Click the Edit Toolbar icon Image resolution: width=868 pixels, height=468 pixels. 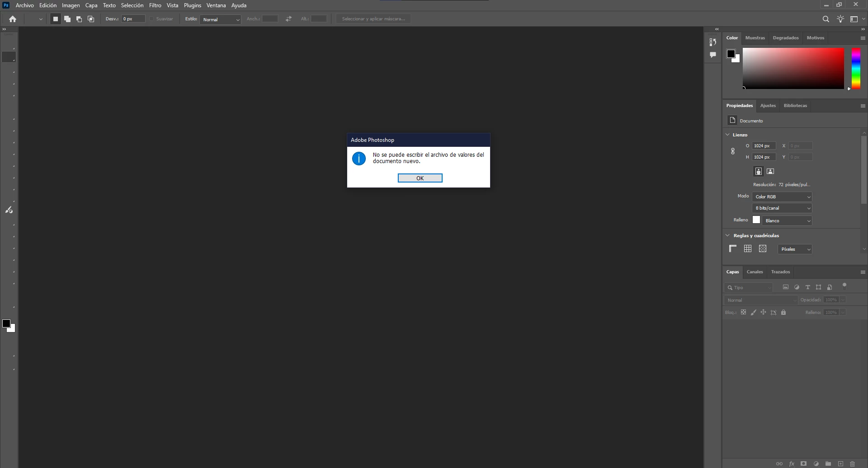(x=9, y=210)
